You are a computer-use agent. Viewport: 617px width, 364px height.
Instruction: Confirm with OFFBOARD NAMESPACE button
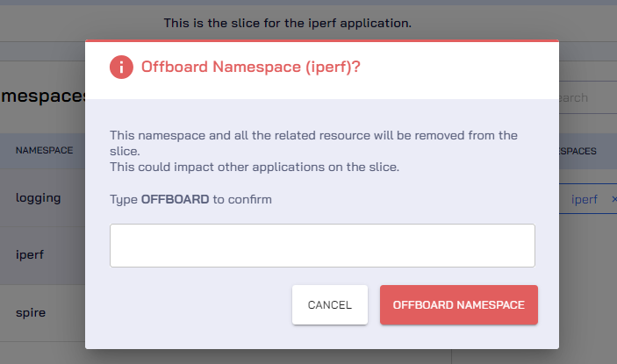[x=459, y=304]
